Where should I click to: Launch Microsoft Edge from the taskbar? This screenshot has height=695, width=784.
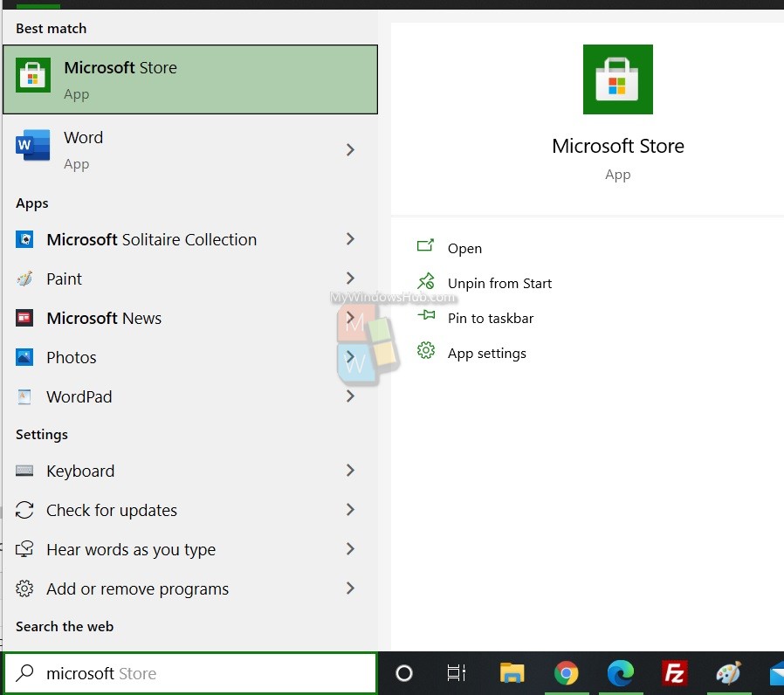tap(621, 673)
